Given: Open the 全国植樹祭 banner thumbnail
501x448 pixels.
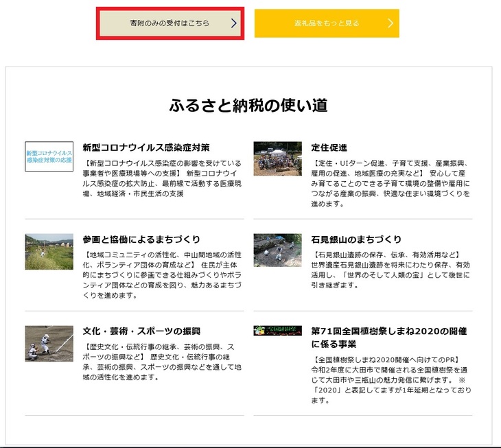Looking at the screenshot, I should point(277,330).
